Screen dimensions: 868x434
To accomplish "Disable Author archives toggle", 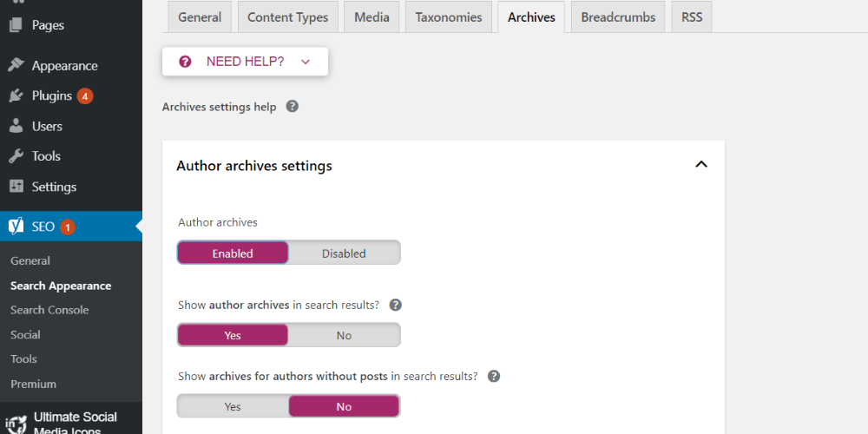I will (x=344, y=253).
